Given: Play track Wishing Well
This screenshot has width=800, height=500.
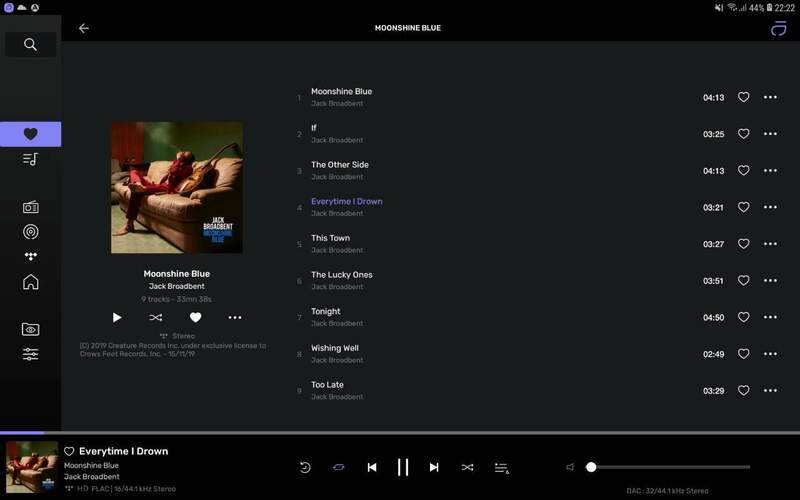Looking at the screenshot, I should point(335,348).
